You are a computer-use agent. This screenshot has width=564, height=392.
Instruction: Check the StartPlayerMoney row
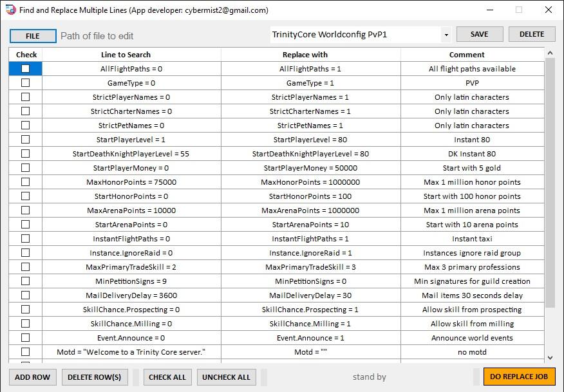tap(24, 168)
